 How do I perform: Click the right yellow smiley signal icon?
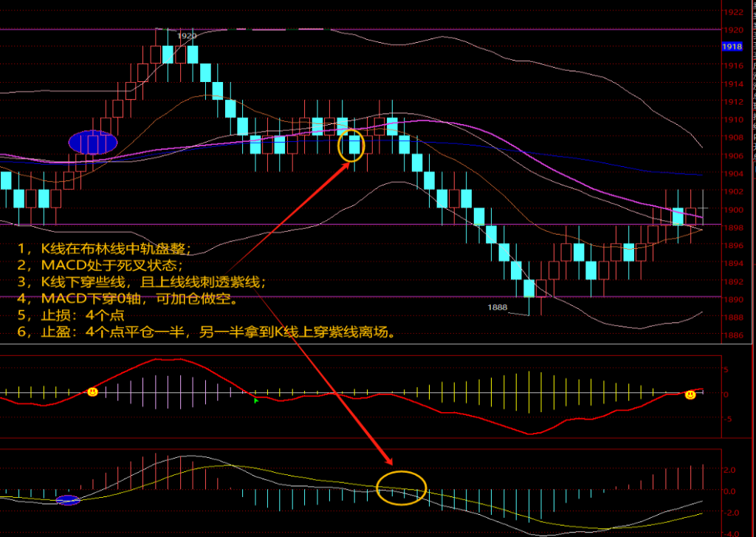tap(690, 394)
